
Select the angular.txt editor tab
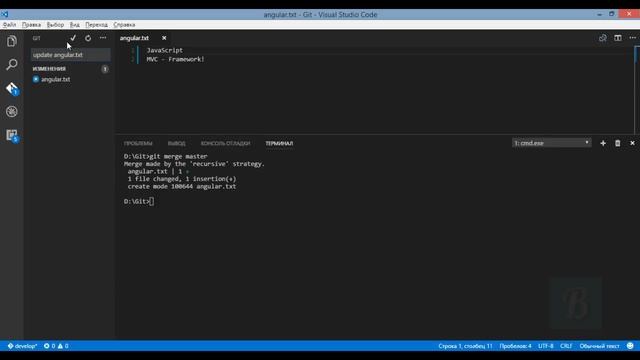coord(134,38)
